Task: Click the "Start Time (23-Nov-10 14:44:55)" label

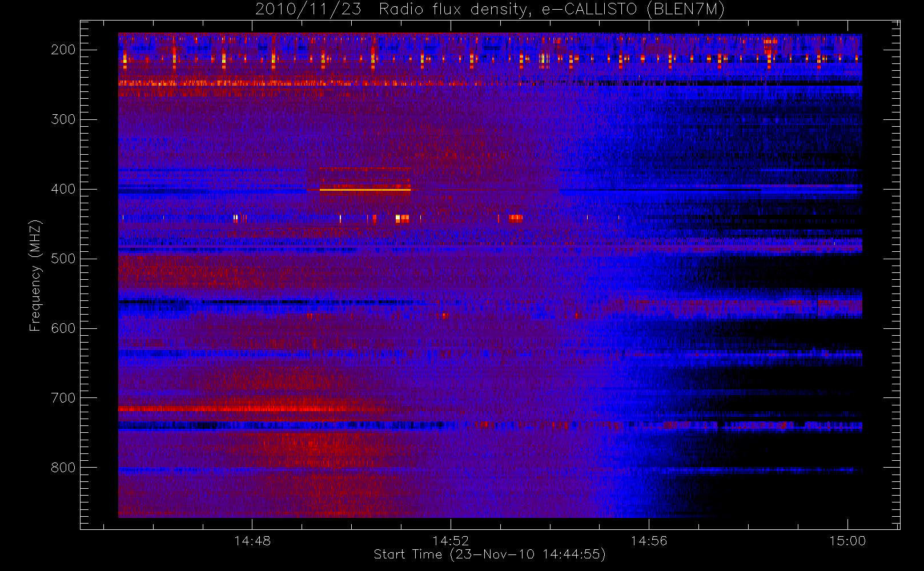Action: point(489,554)
